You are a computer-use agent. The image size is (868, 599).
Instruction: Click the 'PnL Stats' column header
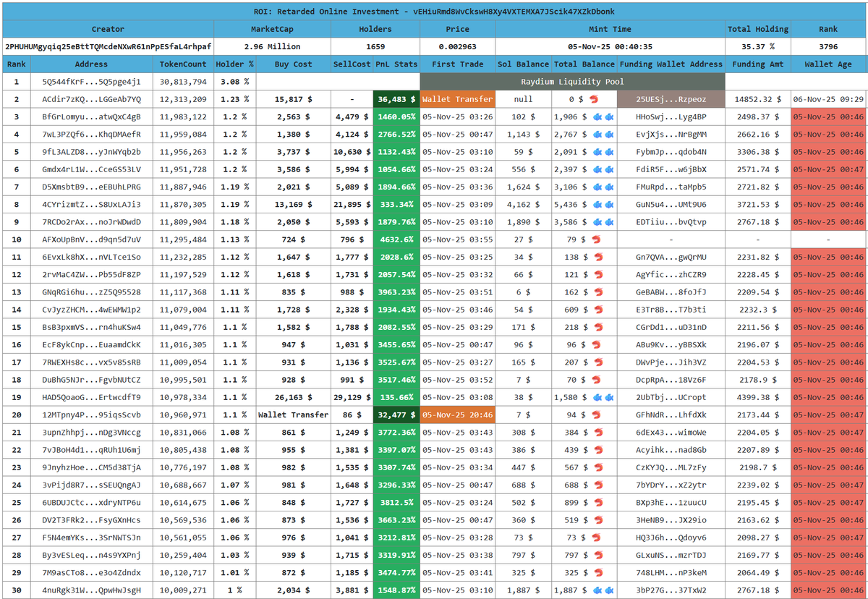click(x=396, y=64)
